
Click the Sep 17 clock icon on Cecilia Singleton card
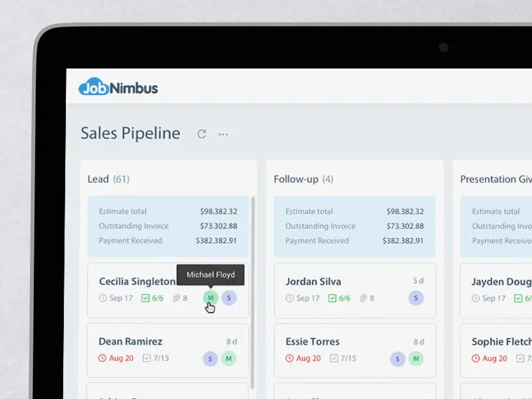103,299
